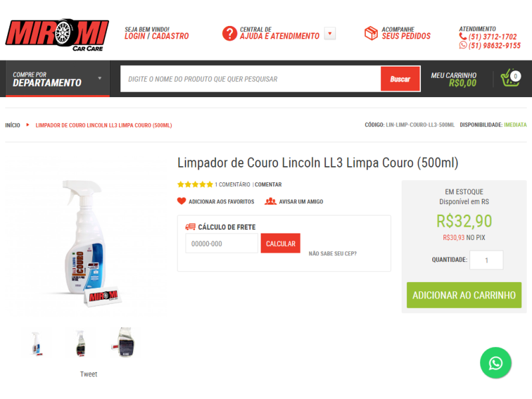Image resolution: width=532 pixels, height=399 pixels.
Task: Click the red heart favorites icon
Action: pos(182,201)
